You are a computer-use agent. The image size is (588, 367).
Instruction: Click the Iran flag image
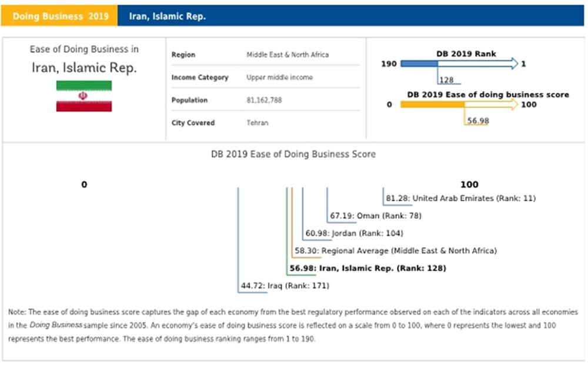[84, 96]
